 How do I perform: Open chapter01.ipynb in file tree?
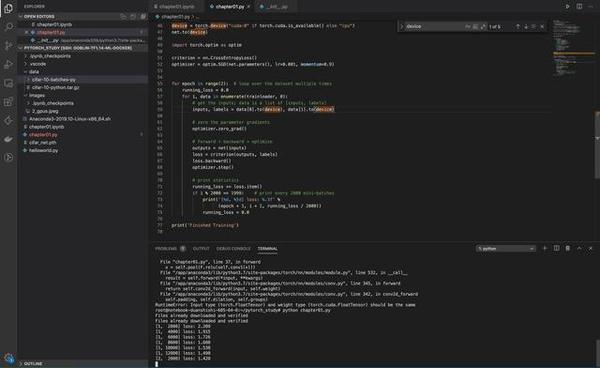click(x=46, y=127)
